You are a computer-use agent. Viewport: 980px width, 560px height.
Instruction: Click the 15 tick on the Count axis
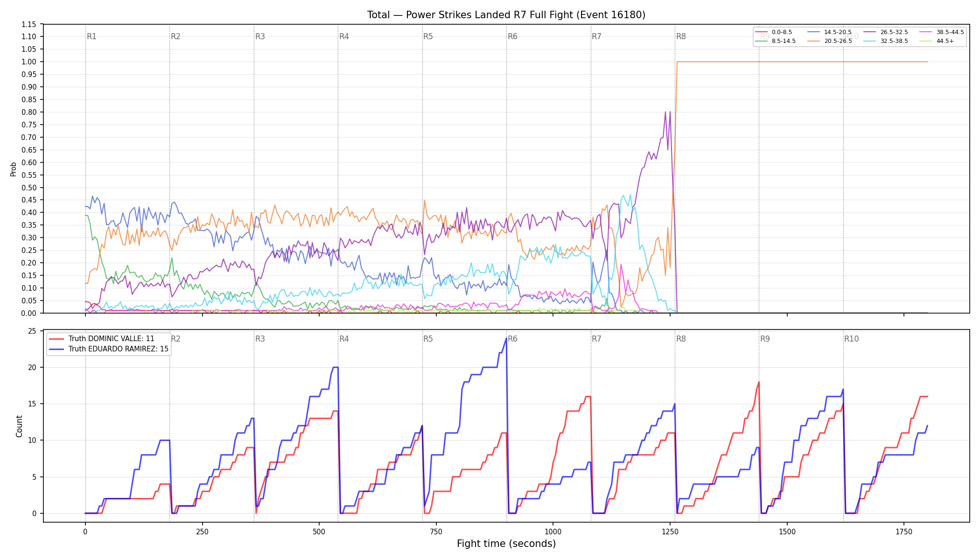(32, 404)
